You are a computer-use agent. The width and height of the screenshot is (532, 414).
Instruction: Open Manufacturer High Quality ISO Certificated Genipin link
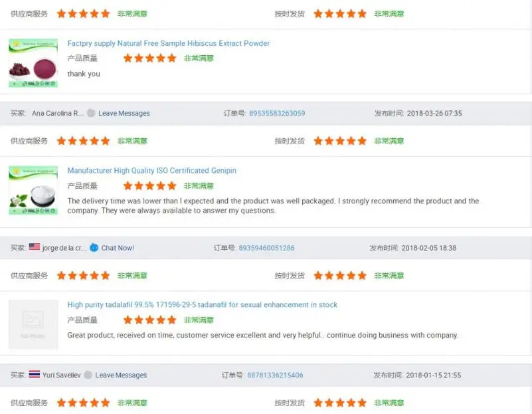point(152,171)
